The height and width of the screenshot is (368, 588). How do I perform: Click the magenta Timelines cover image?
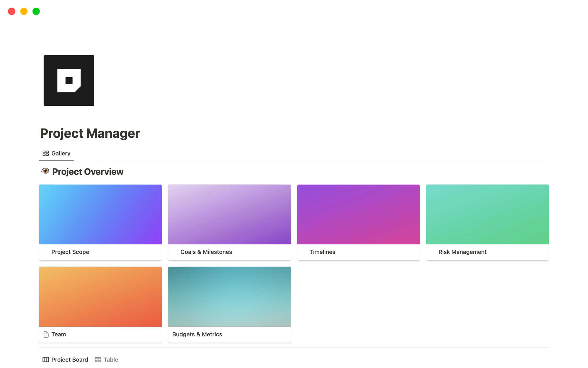tap(358, 214)
